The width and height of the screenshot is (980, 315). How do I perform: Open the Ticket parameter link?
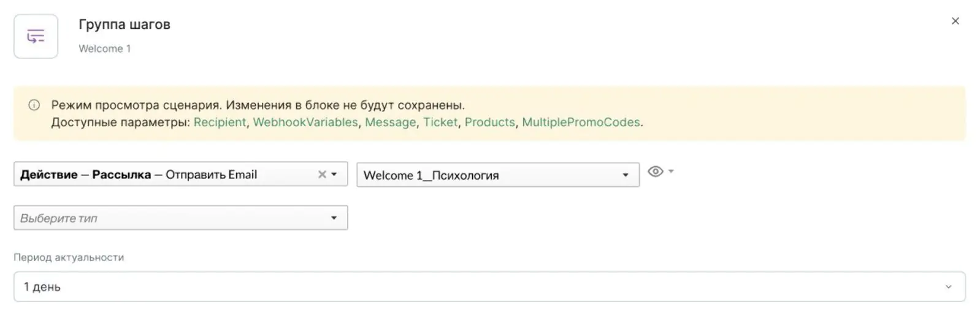pyautogui.click(x=440, y=122)
